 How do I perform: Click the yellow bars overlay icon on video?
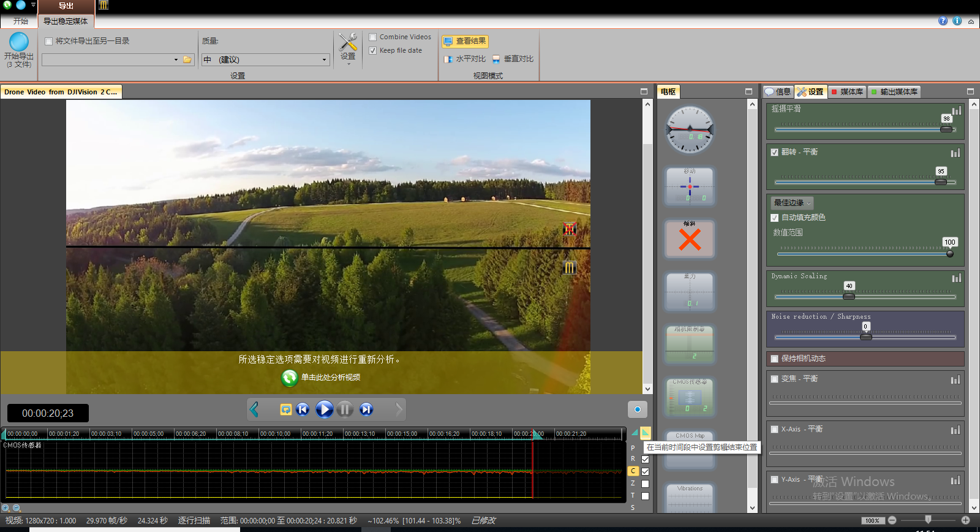point(570,267)
